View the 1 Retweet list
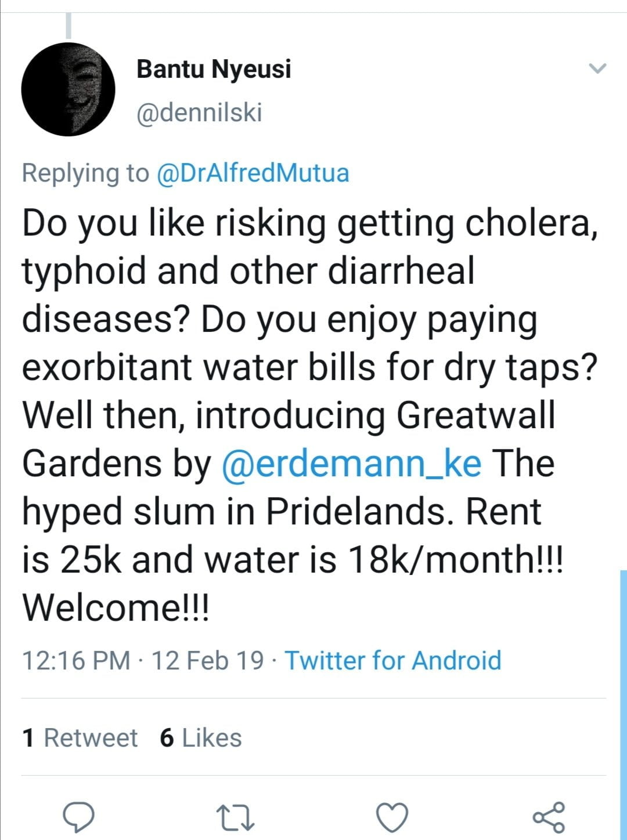This screenshot has height=840, width=627. coord(80,738)
